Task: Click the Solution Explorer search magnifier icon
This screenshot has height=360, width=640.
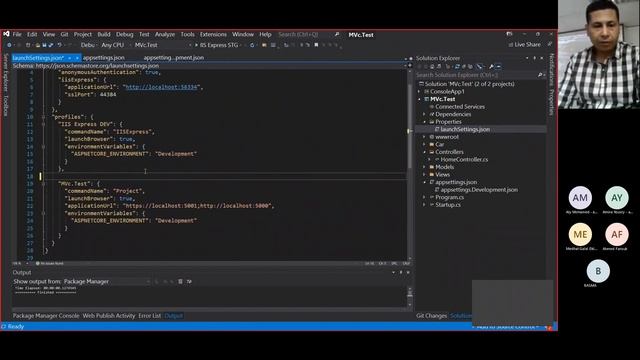Action: coord(540,75)
